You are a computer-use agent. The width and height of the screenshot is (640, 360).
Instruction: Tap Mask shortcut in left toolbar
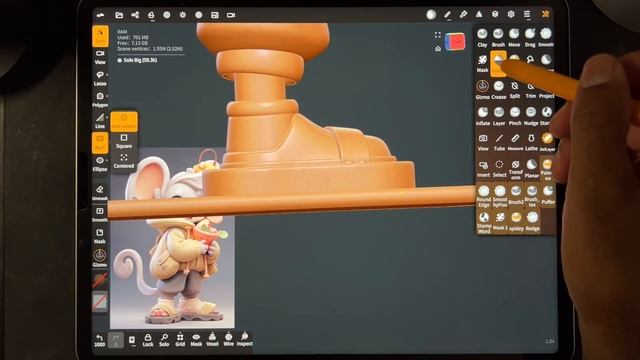tap(100, 236)
